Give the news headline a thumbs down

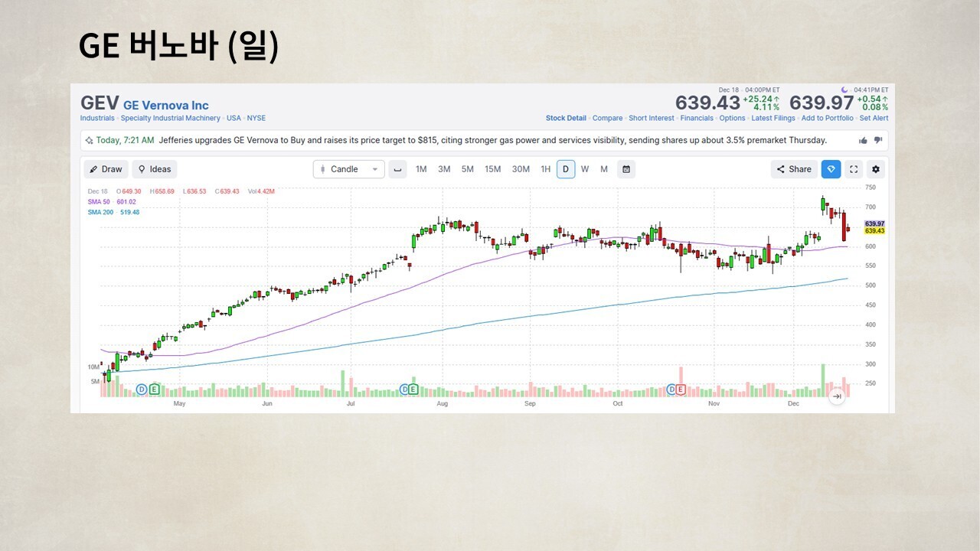click(877, 140)
